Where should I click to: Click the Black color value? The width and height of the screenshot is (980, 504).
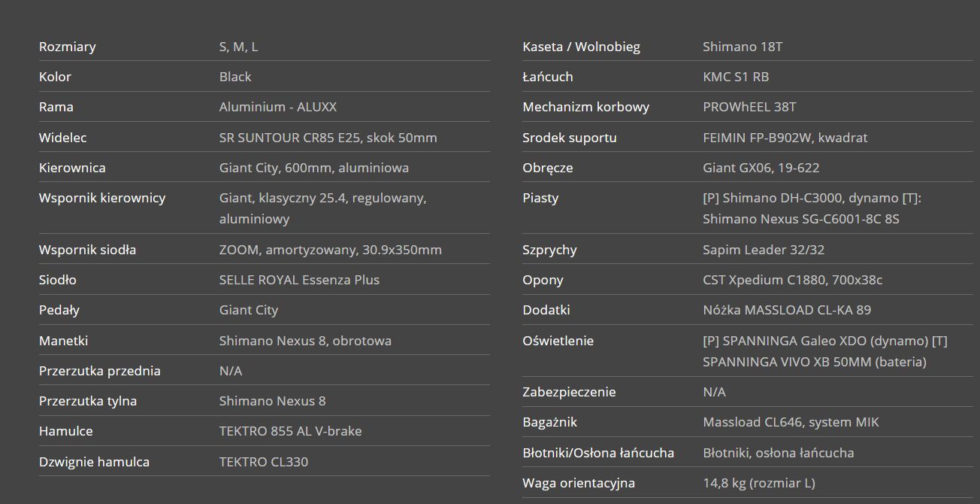coord(235,77)
